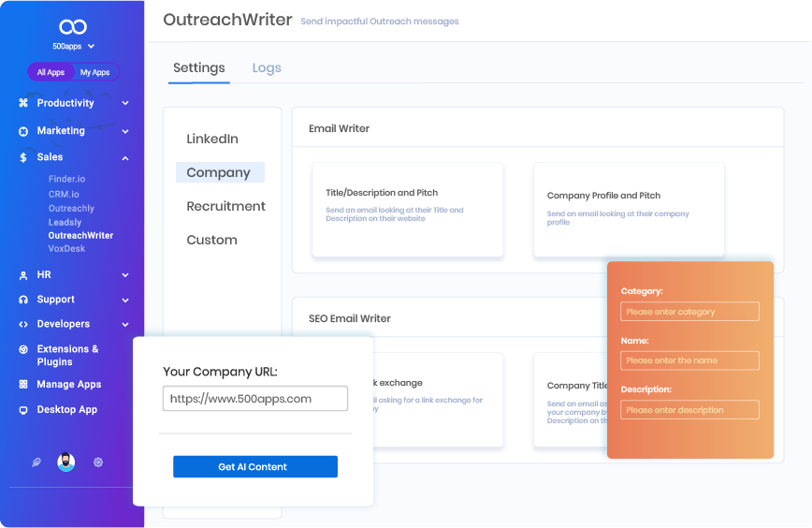Click the Your Company URL field
The image size is (812, 528).
coord(254,398)
